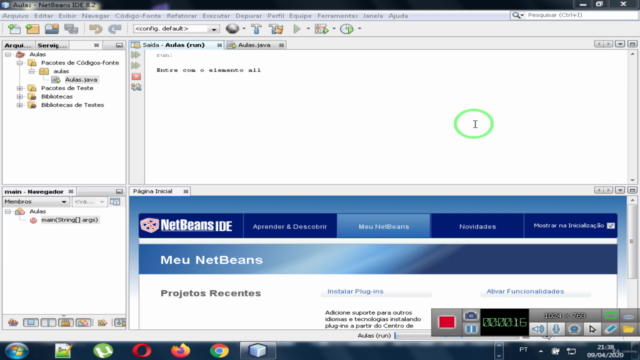Toggle Navigator show-fields filter button
This screenshot has height=360, width=640.
coord(31,323)
